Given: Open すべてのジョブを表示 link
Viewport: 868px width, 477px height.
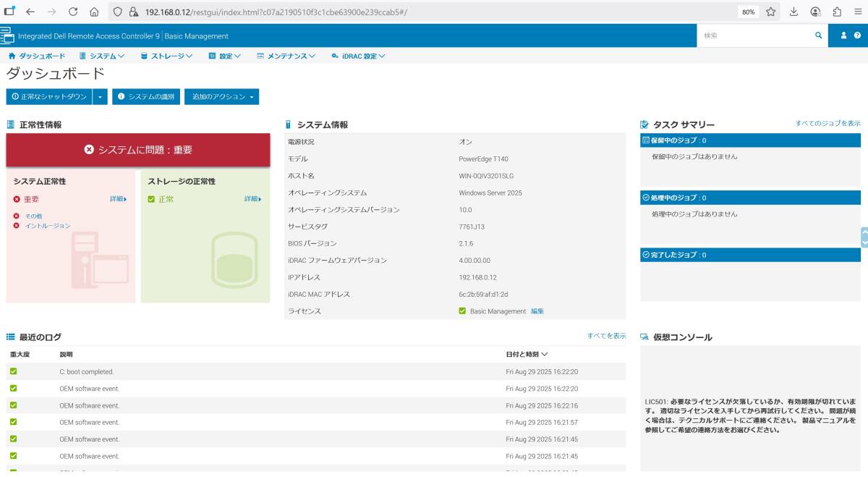Looking at the screenshot, I should tap(827, 124).
